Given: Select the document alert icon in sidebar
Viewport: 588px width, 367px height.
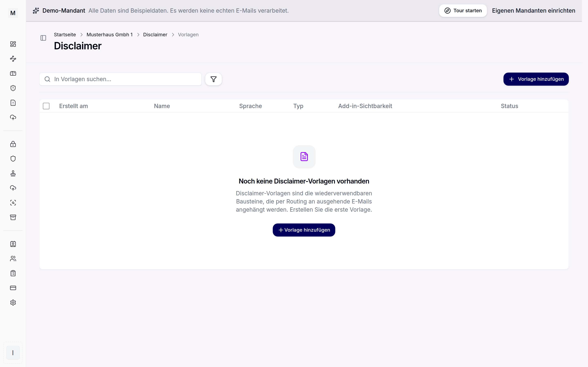Looking at the screenshot, I should point(13,103).
